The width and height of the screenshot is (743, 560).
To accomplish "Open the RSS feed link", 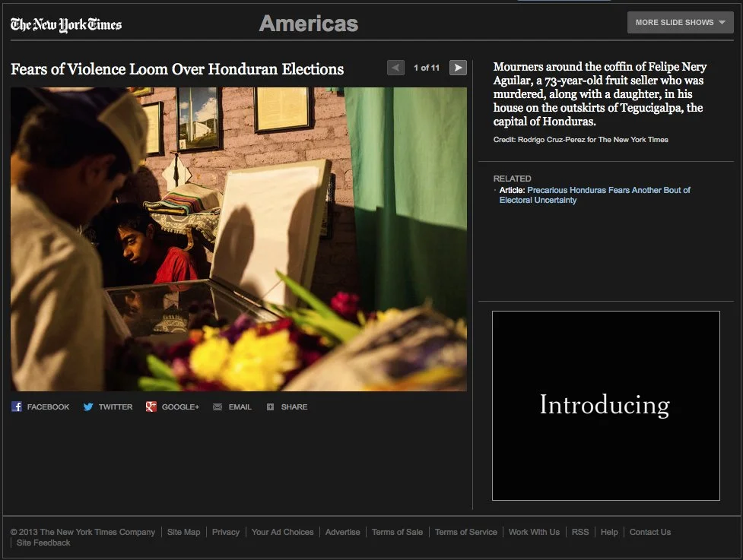I will point(579,532).
